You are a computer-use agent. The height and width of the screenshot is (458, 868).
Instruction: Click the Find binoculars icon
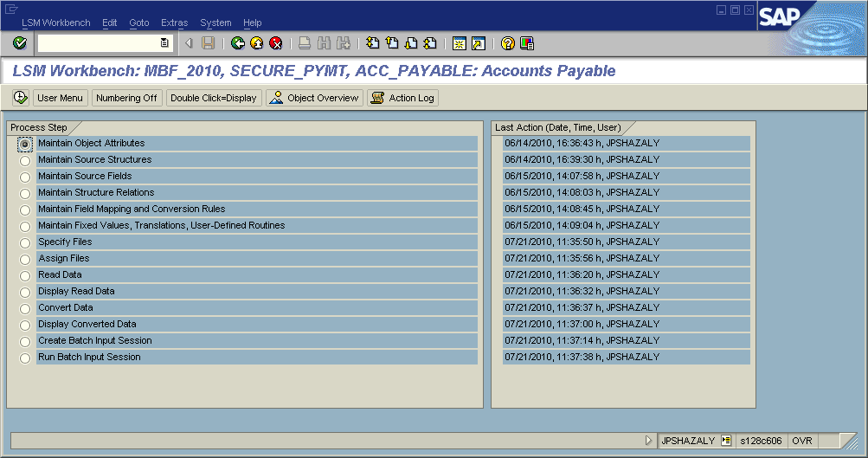click(x=324, y=43)
